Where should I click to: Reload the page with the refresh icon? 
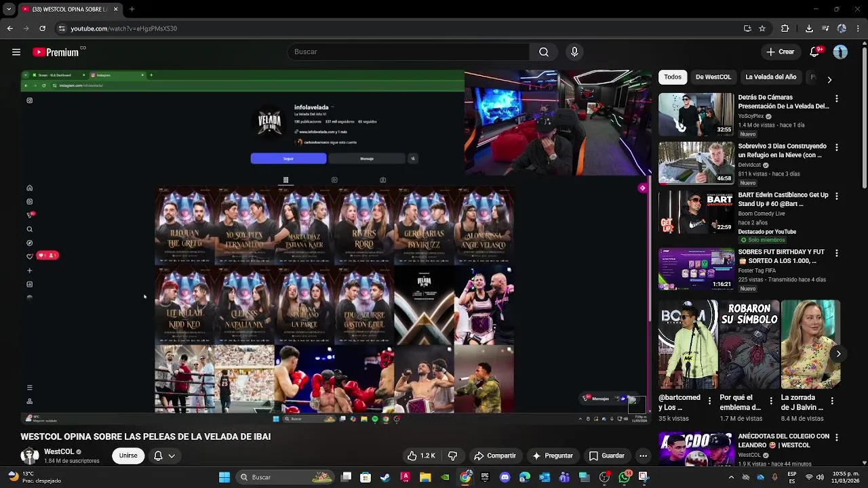point(42,28)
